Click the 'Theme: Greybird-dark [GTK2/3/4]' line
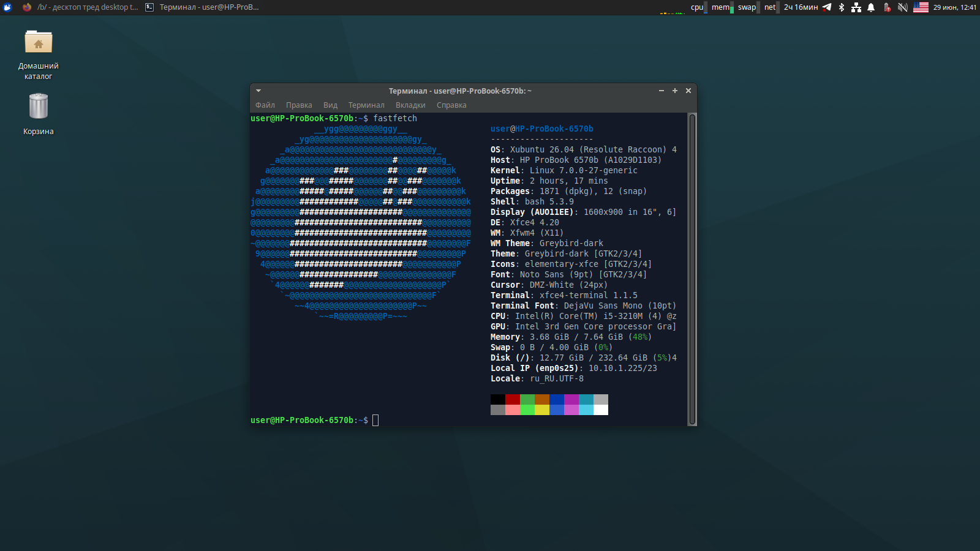This screenshot has height=551, width=980. point(567,254)
